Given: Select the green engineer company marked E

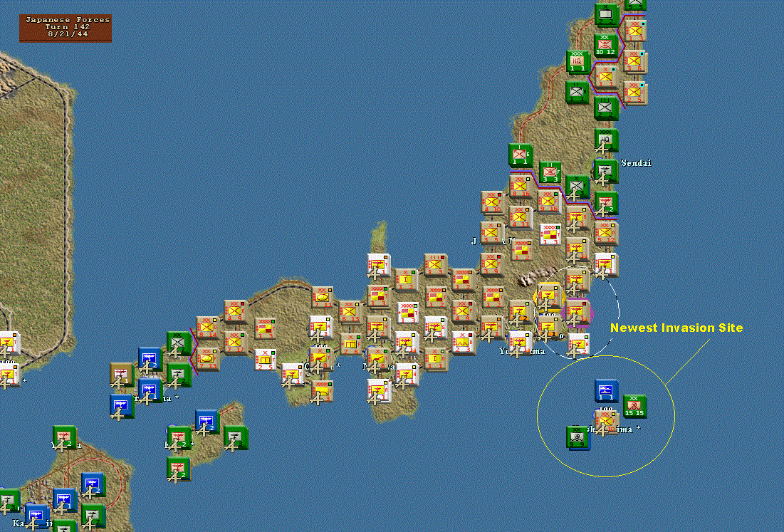Looking at the screenshot, I should tap(521, 155).
